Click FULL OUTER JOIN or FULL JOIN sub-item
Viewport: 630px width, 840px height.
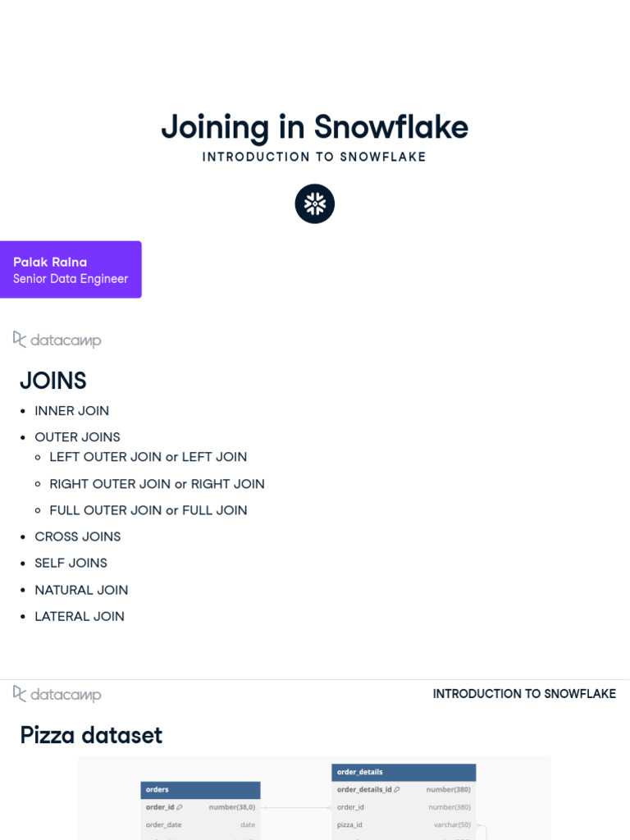pyautogui.click(x=148, y=510)
